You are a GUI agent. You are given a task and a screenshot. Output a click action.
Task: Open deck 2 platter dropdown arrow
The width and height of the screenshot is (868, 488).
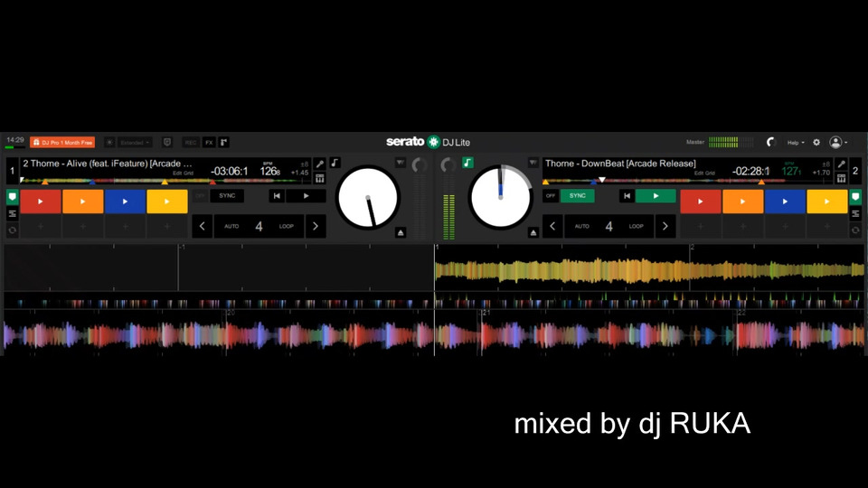[533, 163]
